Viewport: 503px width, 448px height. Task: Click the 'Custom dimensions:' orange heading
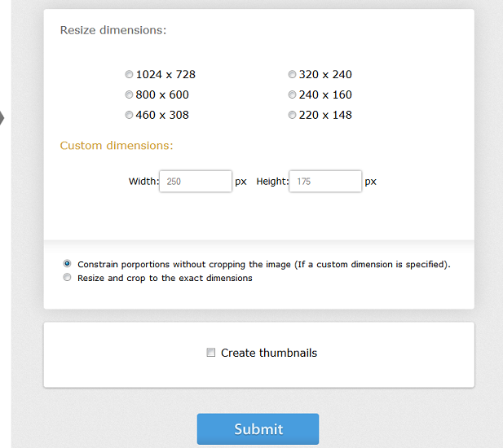[x=116, y=146]
